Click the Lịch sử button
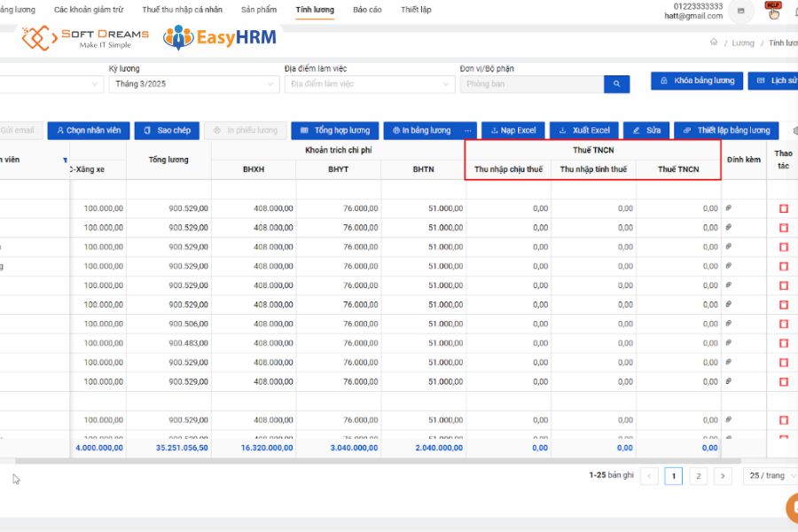 (773, 81)
